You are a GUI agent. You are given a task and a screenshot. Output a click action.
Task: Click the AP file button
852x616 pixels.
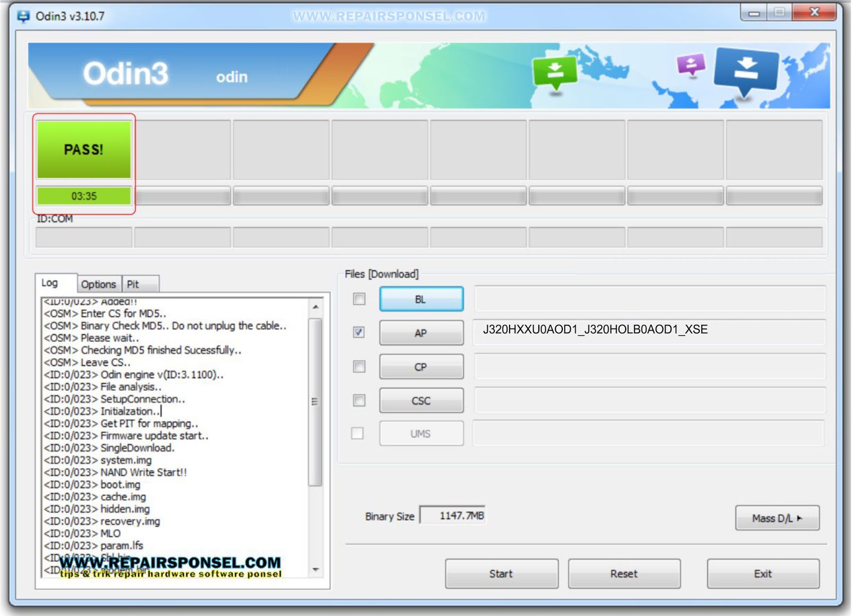[421, 333]
